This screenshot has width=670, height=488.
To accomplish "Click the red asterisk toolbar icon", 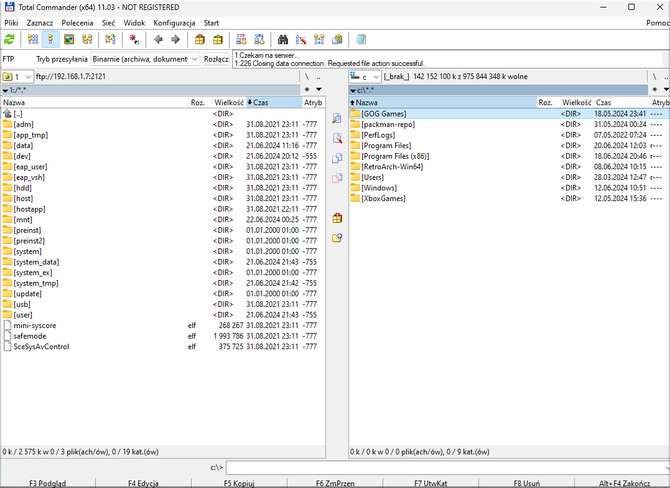I will pyautogui.click(x=134, y=40).
